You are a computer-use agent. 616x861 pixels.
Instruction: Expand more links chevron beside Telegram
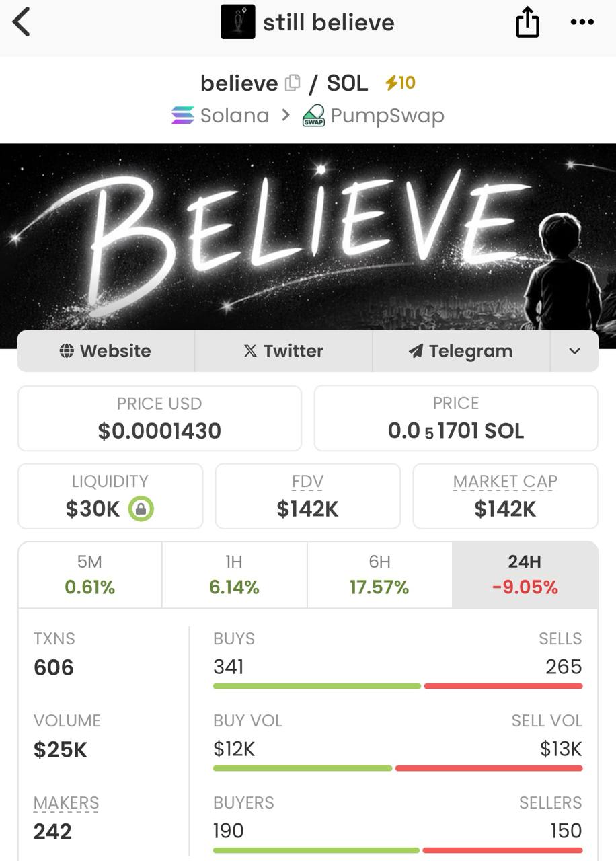574,351
